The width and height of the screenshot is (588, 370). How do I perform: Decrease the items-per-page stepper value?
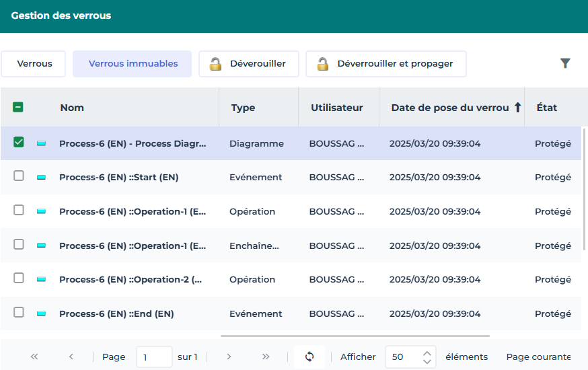[x=427, y=361]
